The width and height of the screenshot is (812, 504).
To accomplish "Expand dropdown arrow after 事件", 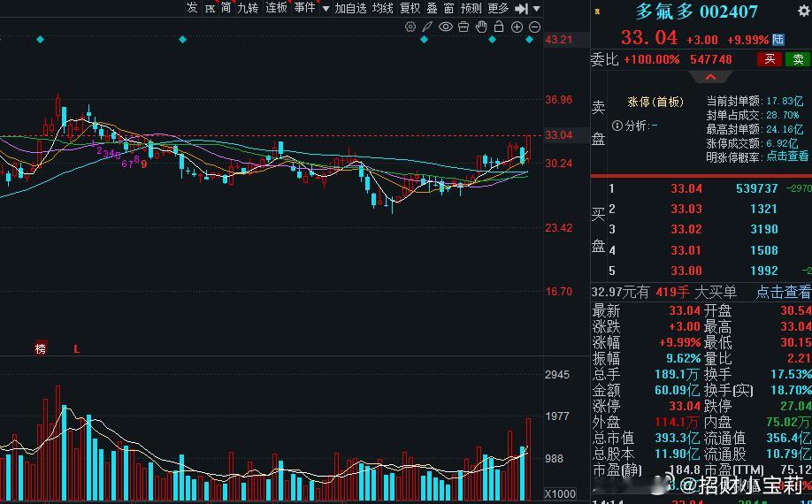I will tap(326, 9).
